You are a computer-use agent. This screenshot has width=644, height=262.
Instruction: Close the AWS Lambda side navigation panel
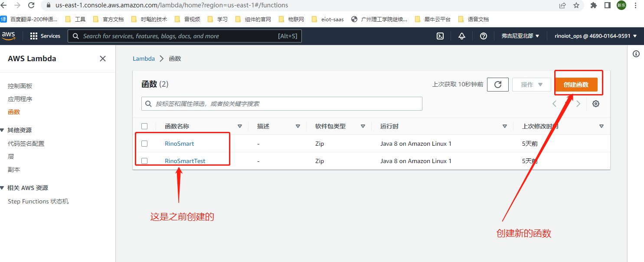click(x=103, y=59)
